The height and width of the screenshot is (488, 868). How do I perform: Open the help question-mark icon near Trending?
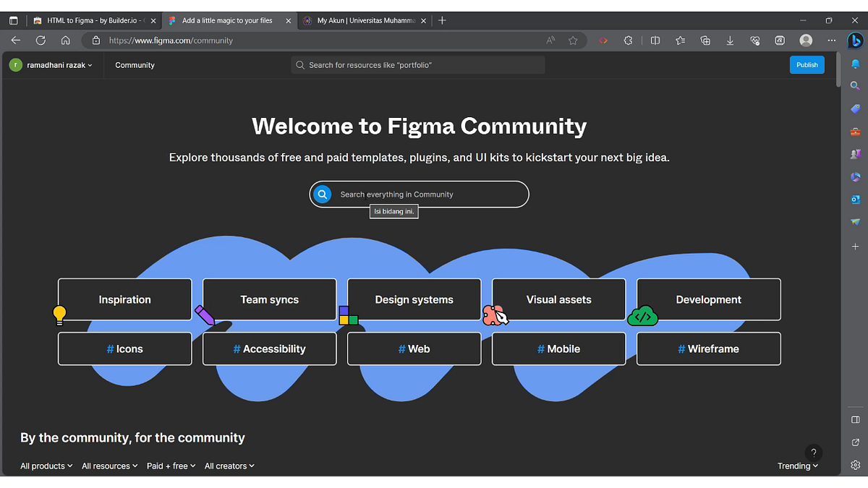[x=814, y=452]
